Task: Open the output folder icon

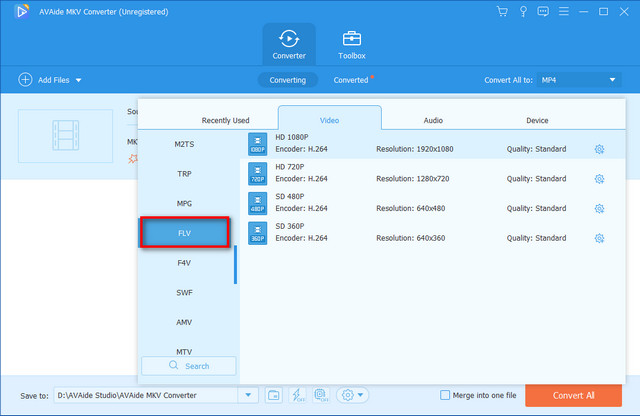Action: (274, 395)
